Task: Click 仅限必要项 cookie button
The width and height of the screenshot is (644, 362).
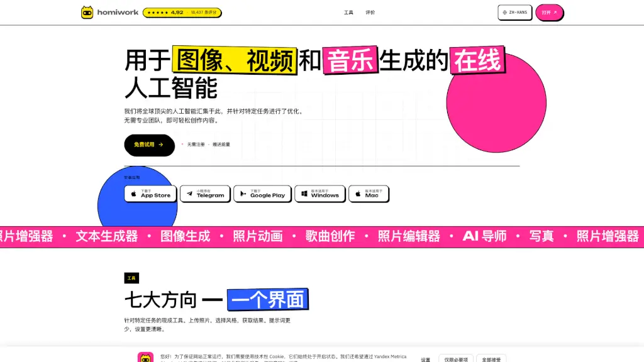Action: pos(456,359)
